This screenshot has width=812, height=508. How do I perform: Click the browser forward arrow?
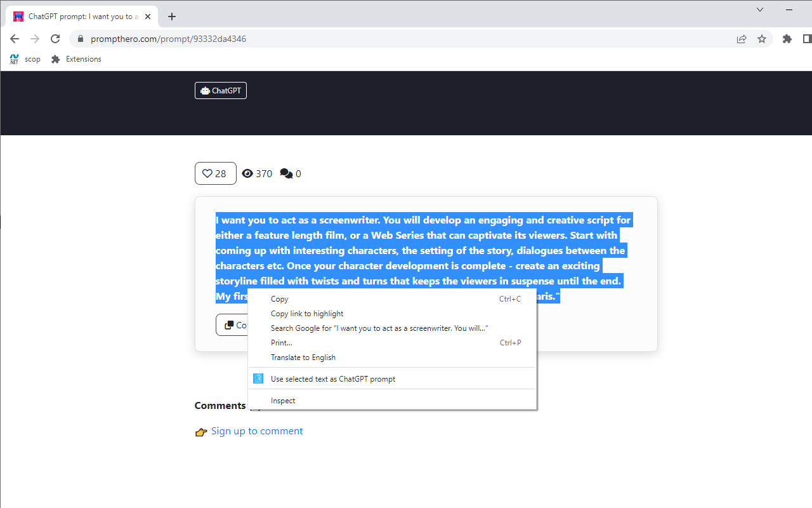[x=35, y=39]
